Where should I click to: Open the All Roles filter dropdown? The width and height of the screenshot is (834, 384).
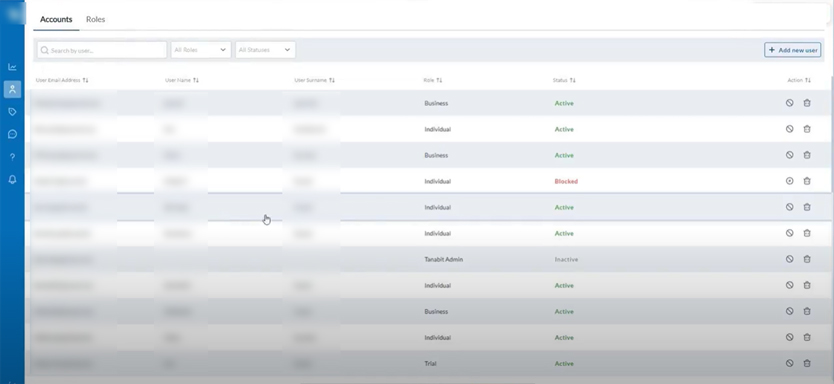tap(201, 50)
